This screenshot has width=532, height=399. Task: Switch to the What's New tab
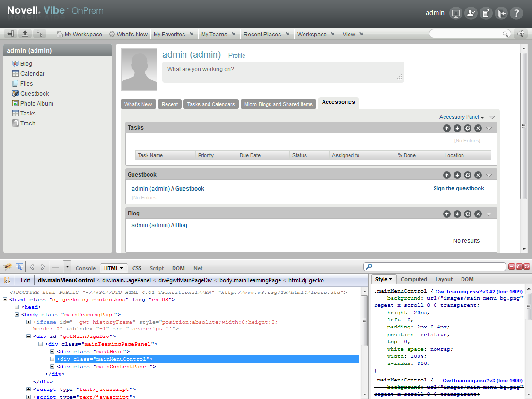pyautogui.click(x=138, y=104)
